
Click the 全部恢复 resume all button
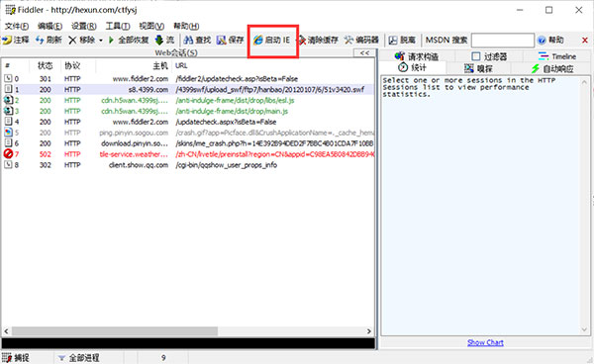click(x=128, y=40)
